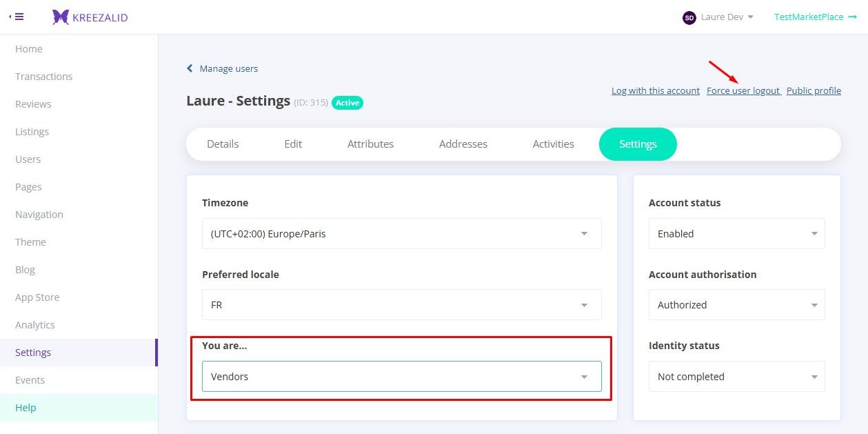Click the Active status badge
The width and height of the screenshot is (868, 434).
[347, 103]
